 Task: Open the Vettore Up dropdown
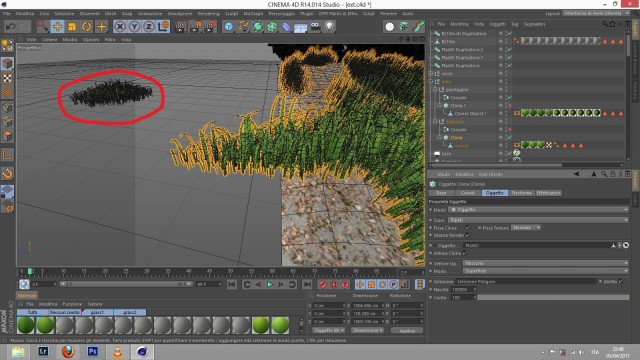pos(545,263)
